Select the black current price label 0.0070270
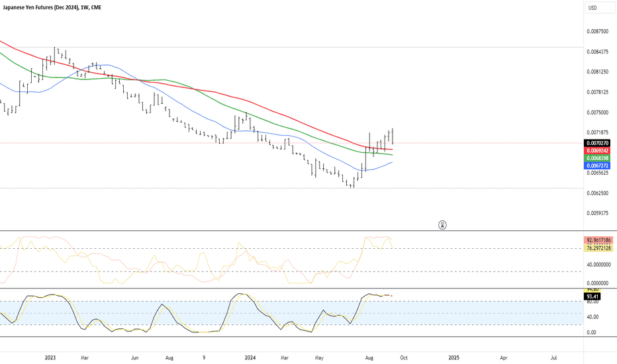 (597, 143)
